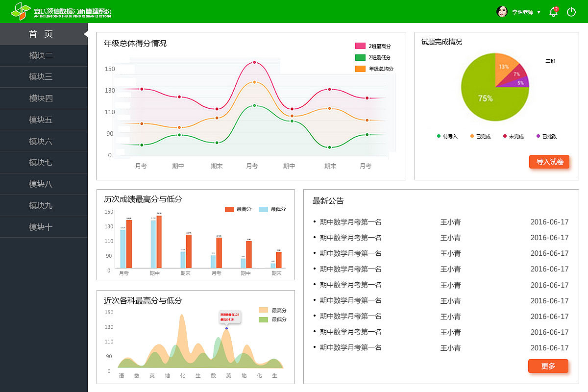Open the notification bell icon

[553, 12]
